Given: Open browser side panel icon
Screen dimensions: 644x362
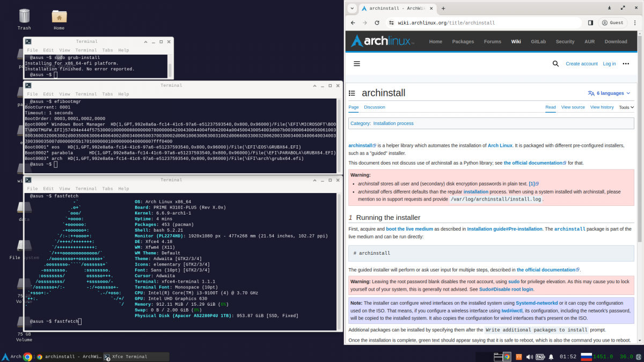Looking at the screenshot, I should 590,23.
